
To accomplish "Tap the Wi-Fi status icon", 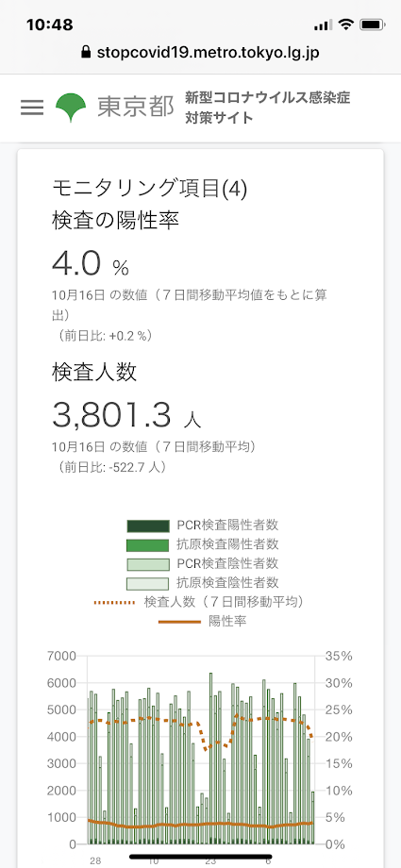I will [x=346, y=25].
